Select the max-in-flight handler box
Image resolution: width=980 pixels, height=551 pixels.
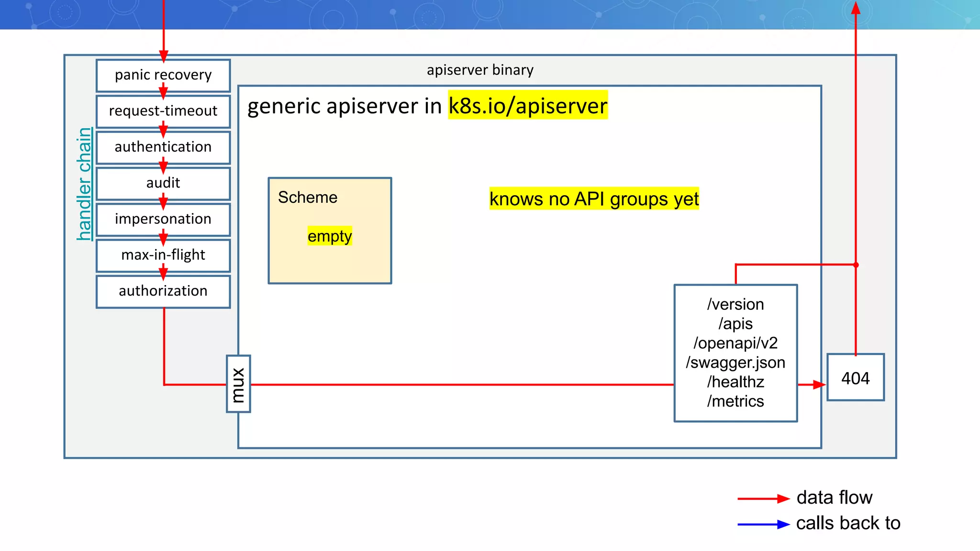click(163, 255)
